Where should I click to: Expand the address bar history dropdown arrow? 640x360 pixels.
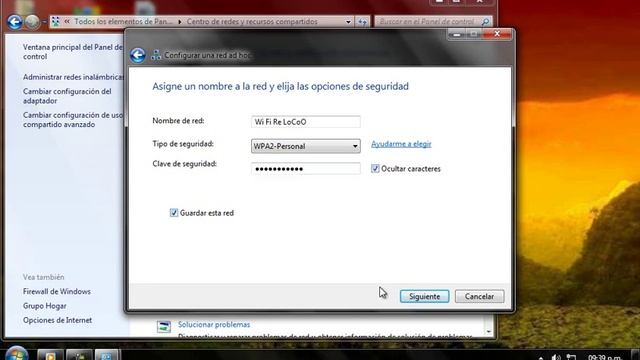pyautogui.click(x=348, y=22)
